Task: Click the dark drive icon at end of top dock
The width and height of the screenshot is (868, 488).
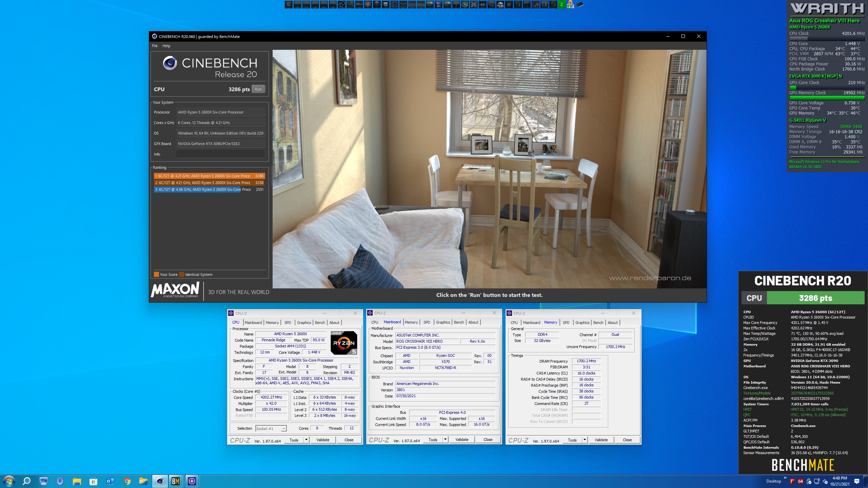Action: coord(580,5)
